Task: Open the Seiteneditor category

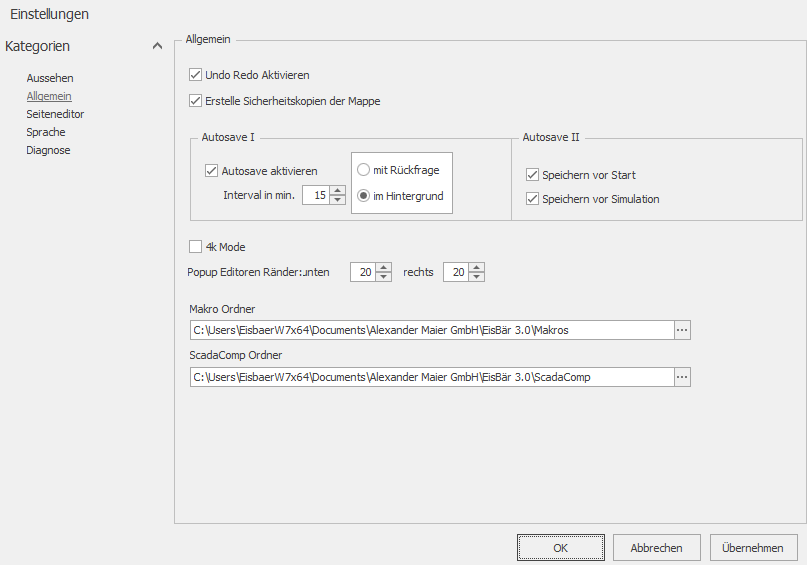Action: click(55, 114)
